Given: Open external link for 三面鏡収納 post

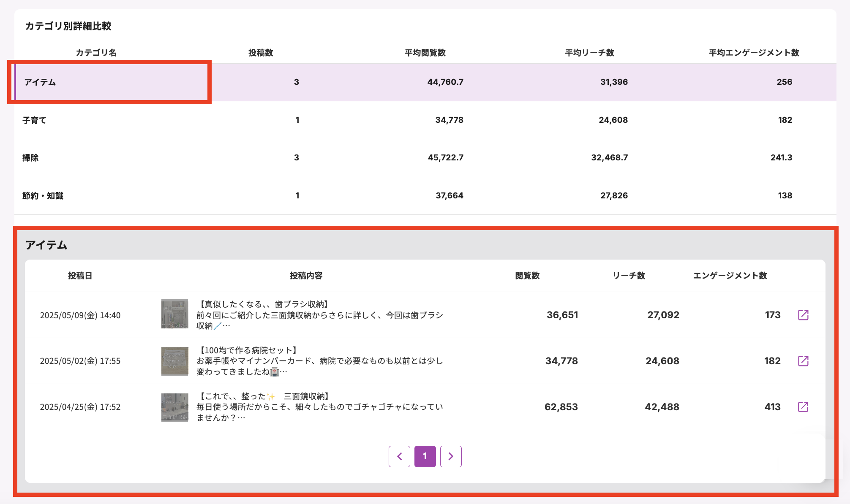Looking at the screenshot, I should coord(803,407).
